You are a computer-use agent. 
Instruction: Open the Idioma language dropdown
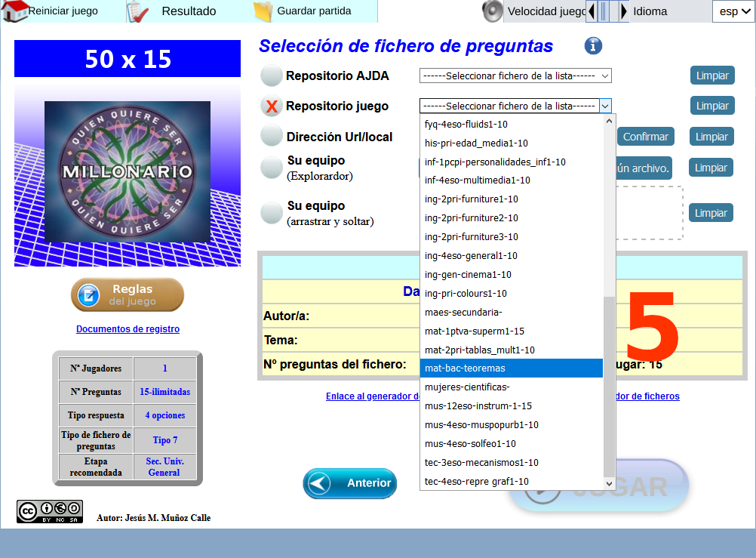[732, 11]
